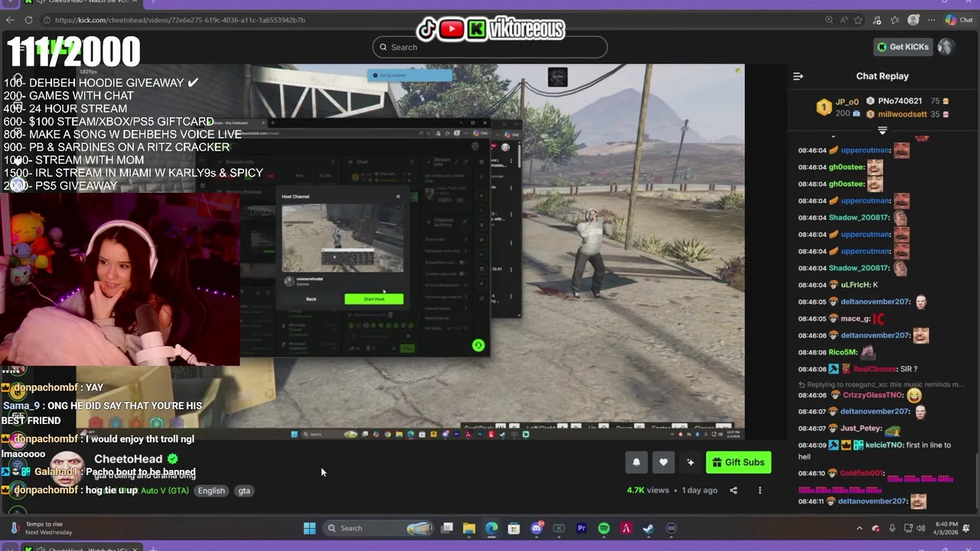Click the Kick search field

(490, 47)
